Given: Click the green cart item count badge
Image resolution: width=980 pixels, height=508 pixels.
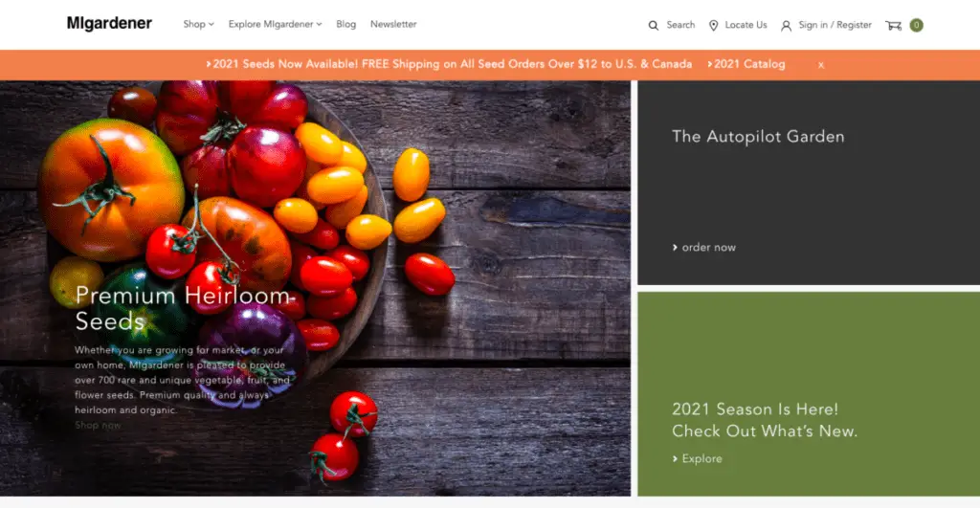Looking at the screenshot, I should [916, 25].
